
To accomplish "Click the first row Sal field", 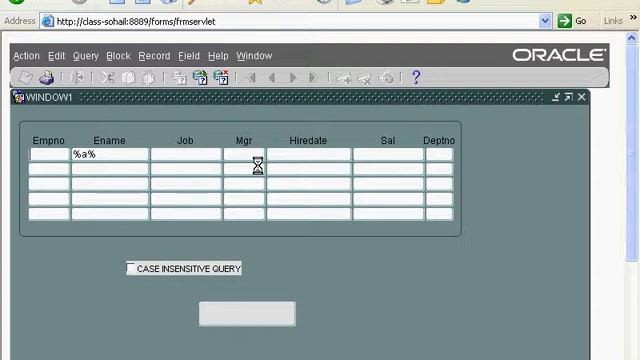I will 388,154.
